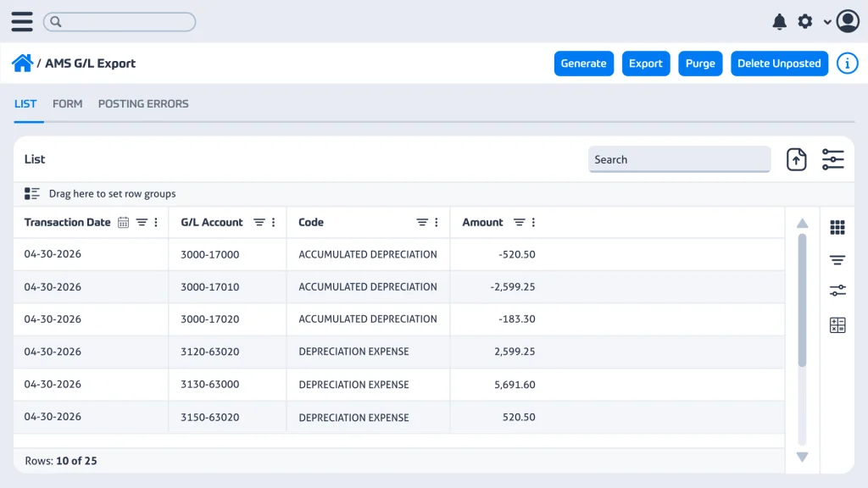This screenshot has height=488, width=868.
Task: Open Code column filter icon
Action: click(x=422, y=223)
